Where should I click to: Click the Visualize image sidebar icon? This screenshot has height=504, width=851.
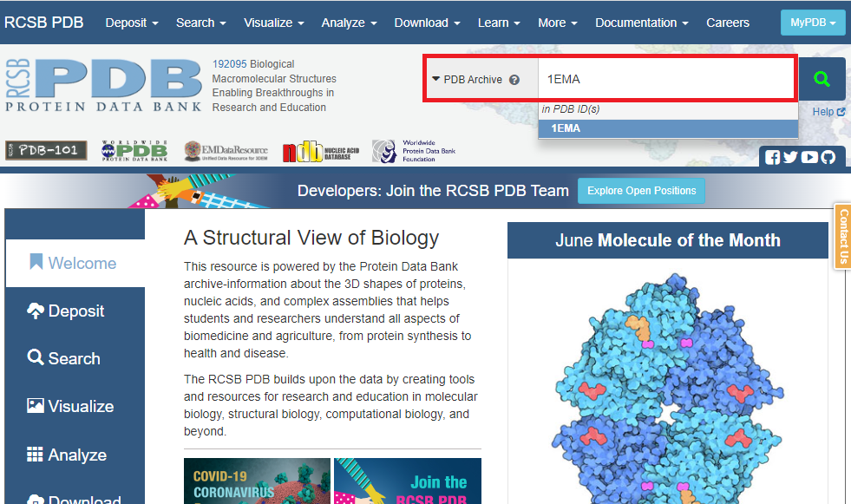pos(36,405)
